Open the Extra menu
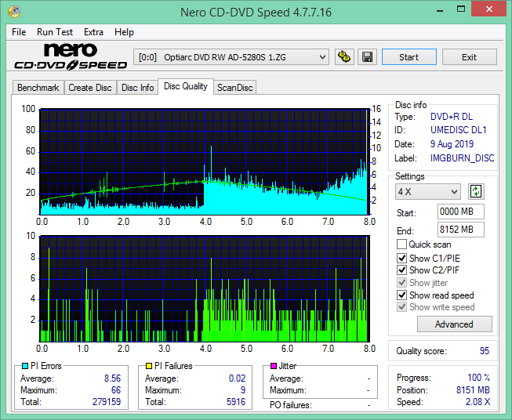Image resolution: width=512 pixels, height=420 pixels. 94,32
